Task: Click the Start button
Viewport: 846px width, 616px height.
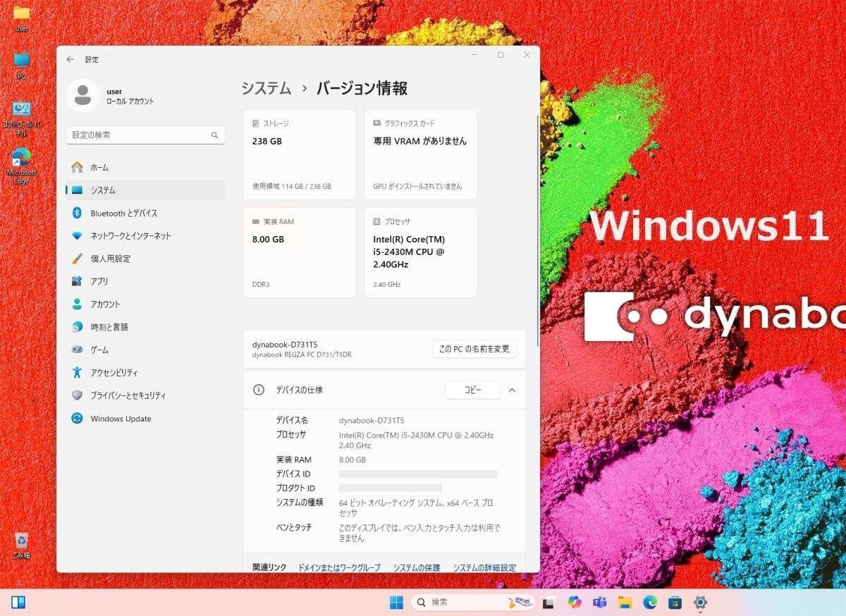Action: pyautogui.click(x=396, y=603)
